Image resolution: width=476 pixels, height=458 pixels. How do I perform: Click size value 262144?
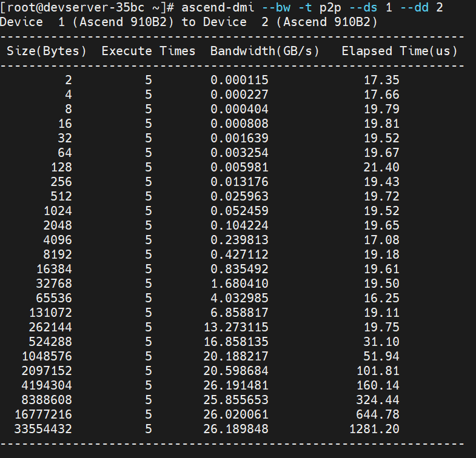50,327
